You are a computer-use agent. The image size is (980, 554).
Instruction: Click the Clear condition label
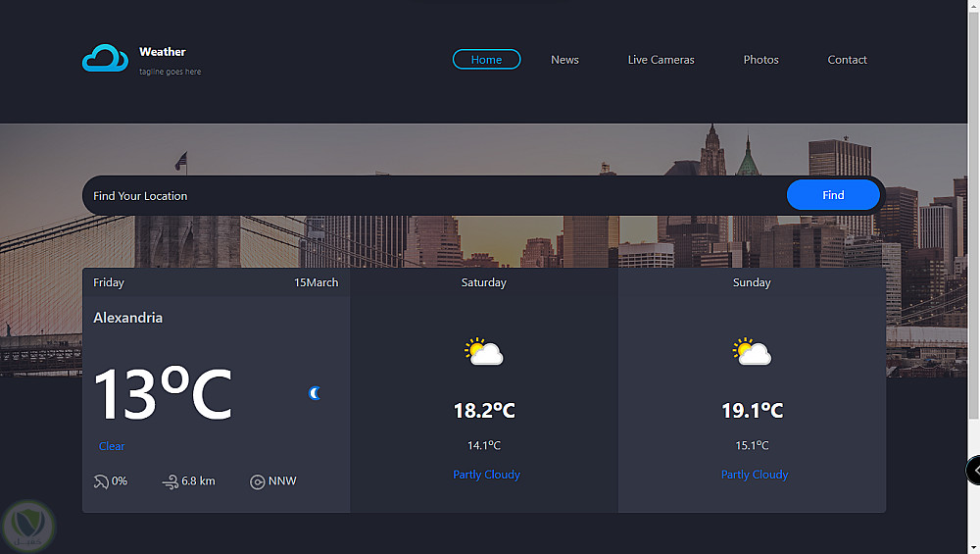112,446
